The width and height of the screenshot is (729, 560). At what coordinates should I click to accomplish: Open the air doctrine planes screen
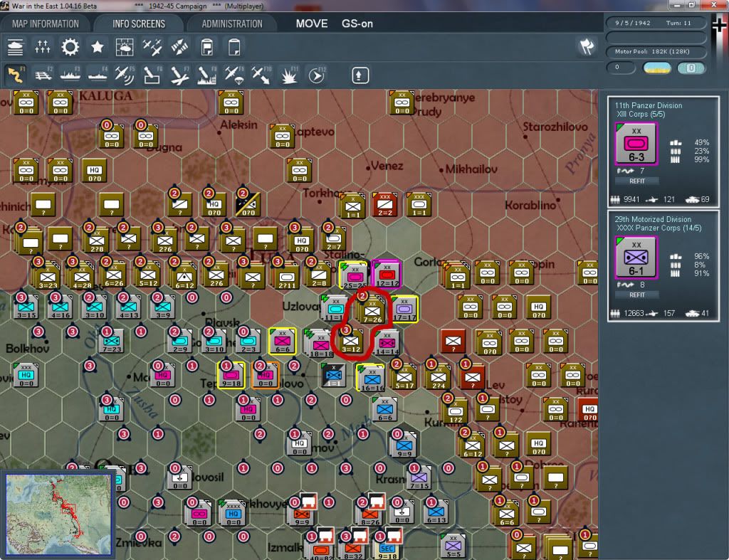(x=152, y=47)
